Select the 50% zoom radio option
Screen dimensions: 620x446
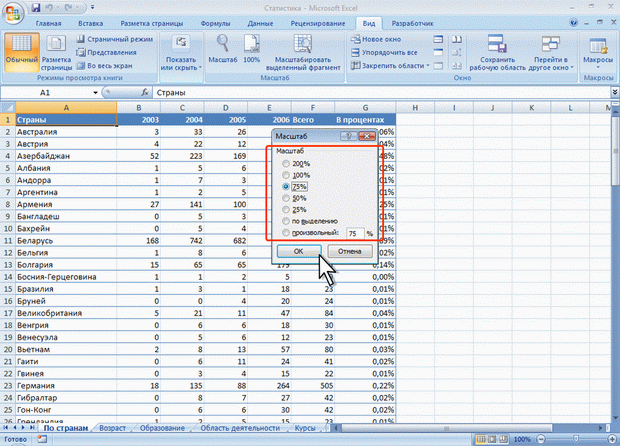287,197
